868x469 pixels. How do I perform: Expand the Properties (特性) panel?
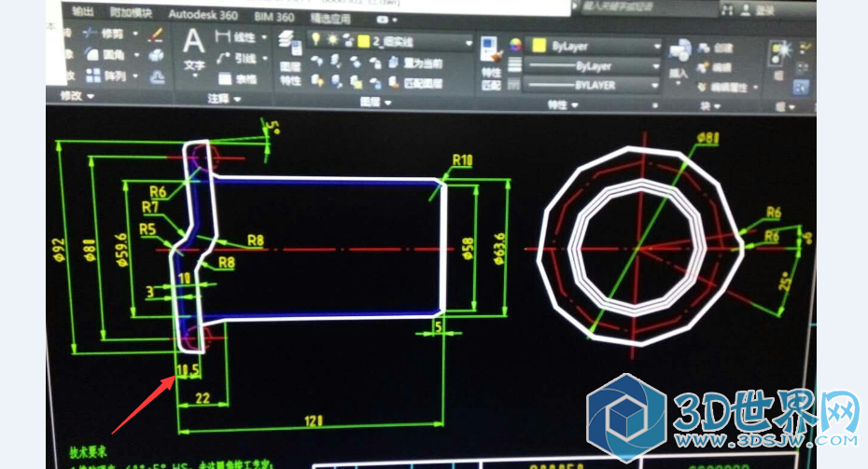pyautogui.click(x=563, y=104)
